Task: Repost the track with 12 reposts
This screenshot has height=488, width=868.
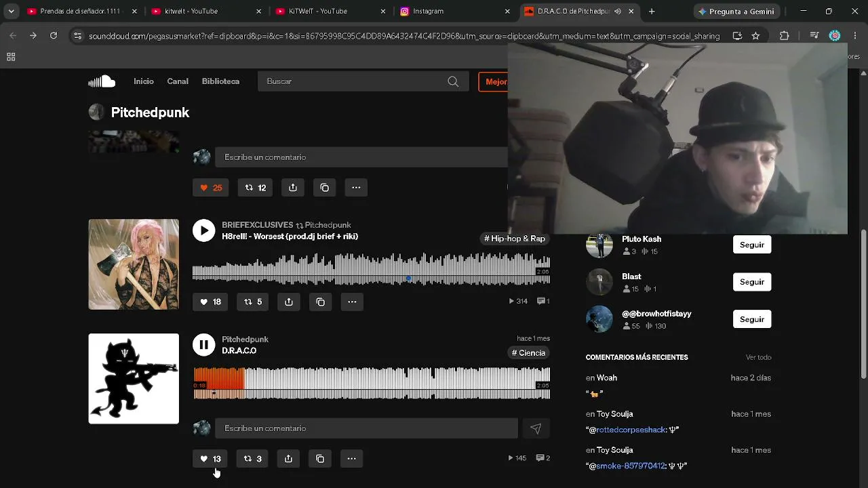Action: click(x=255, y=188)
